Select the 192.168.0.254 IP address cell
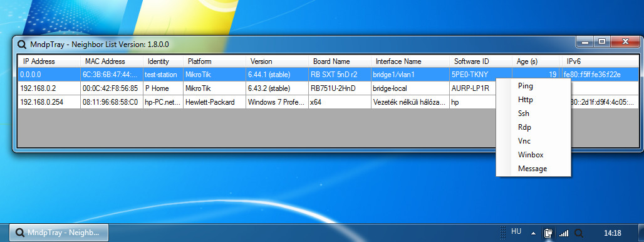This screenshot has width=644, height=242. click(x=49, y=102)
